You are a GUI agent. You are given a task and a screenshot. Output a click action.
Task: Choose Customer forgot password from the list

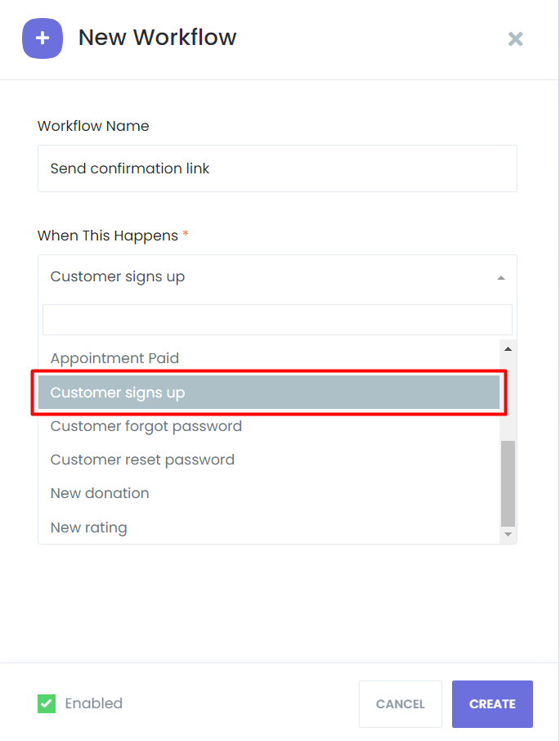(x=146, y=426)
